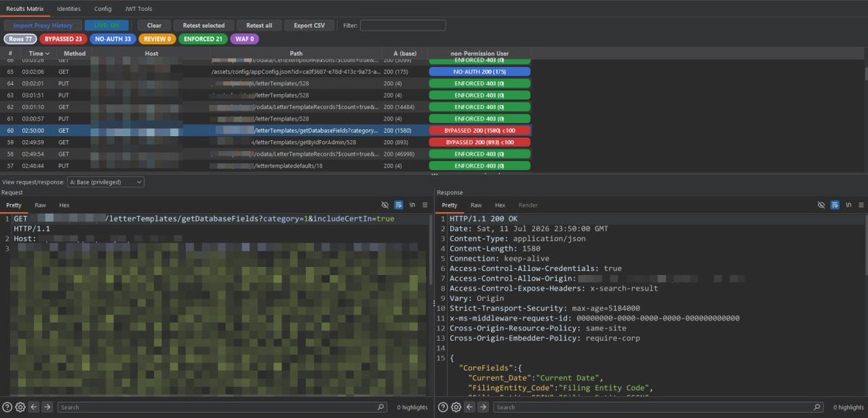Image resolution: width=868 pixels, height=418 pixels.
Task: Select Hex tab in Request pane
Action: [x=64, y=205]
